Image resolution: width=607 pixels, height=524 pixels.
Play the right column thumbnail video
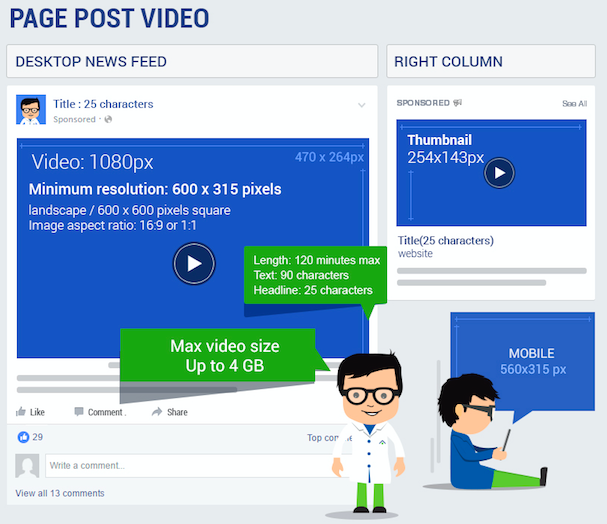499,173
